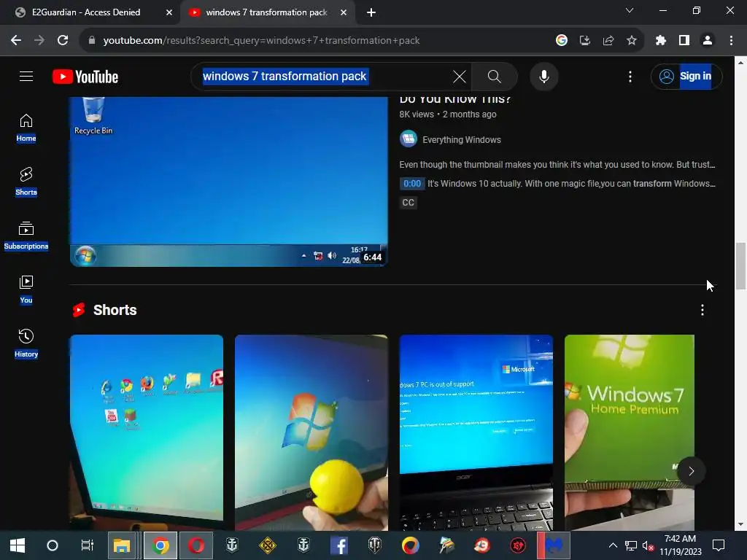Open the Shorts section three-dot menu
Screen dimensions: 747x560
pyautogui.click(x=702, y=310)
